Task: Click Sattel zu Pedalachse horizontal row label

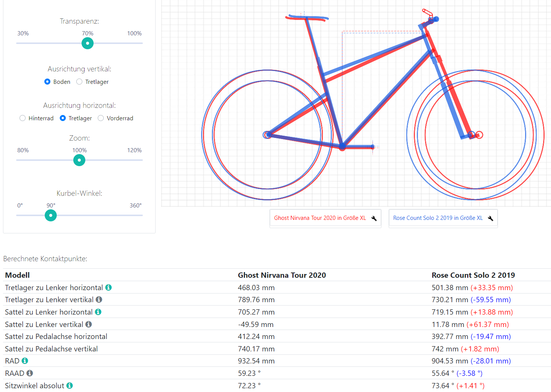Action: 56,336
